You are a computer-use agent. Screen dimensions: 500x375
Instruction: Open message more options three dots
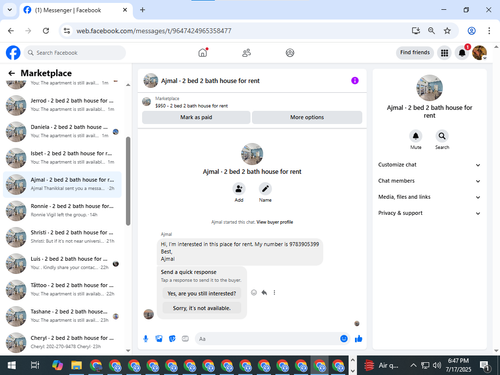point(274,293)
